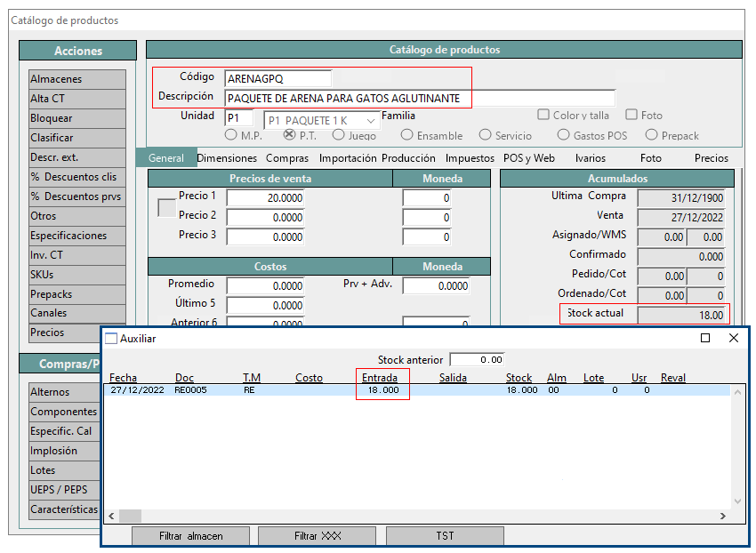Screen dimensions: 756x553
Task: Click the Filtrar XXX button
Action: coord(318,536)
